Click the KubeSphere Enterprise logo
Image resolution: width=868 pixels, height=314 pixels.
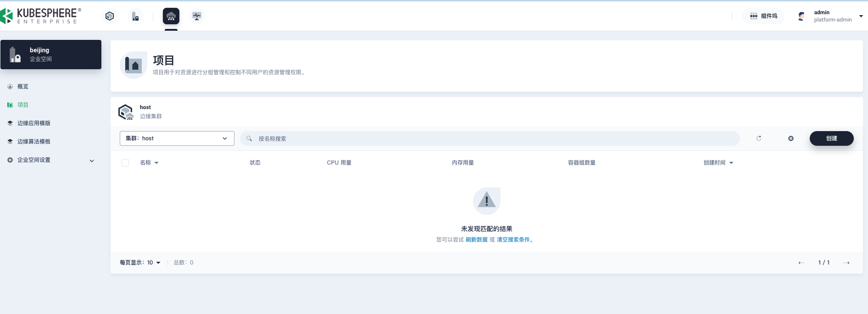click(41, 16)
